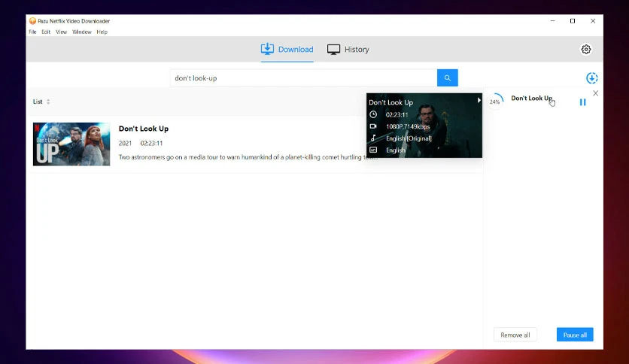Click the Don't Look Up result title
The width and height of the screenshot is (629, 364).
[144, 129]
